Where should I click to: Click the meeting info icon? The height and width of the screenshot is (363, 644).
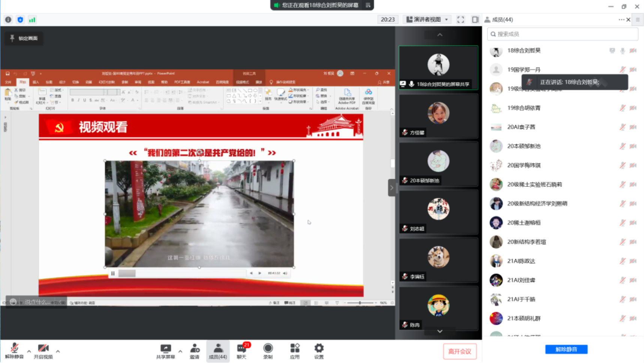click(8, 19)
